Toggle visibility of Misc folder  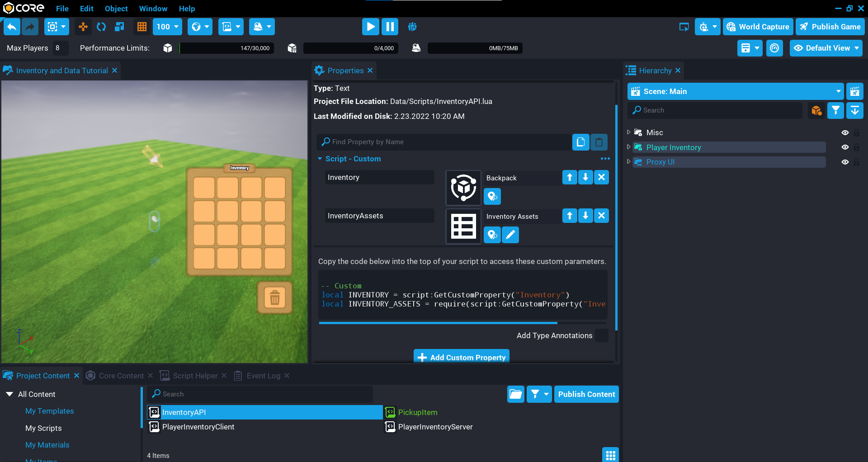coord(844,132)
